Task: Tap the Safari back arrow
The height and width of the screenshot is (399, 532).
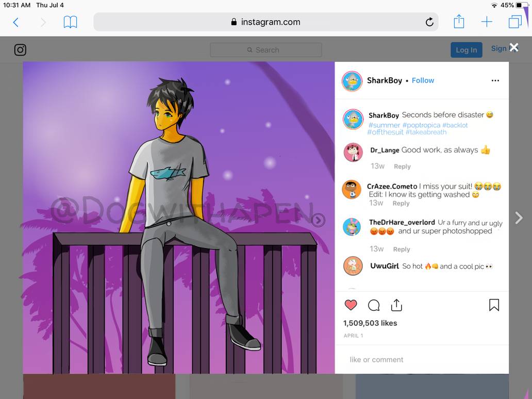Action: pyautogui.click(x=15, y=22)
